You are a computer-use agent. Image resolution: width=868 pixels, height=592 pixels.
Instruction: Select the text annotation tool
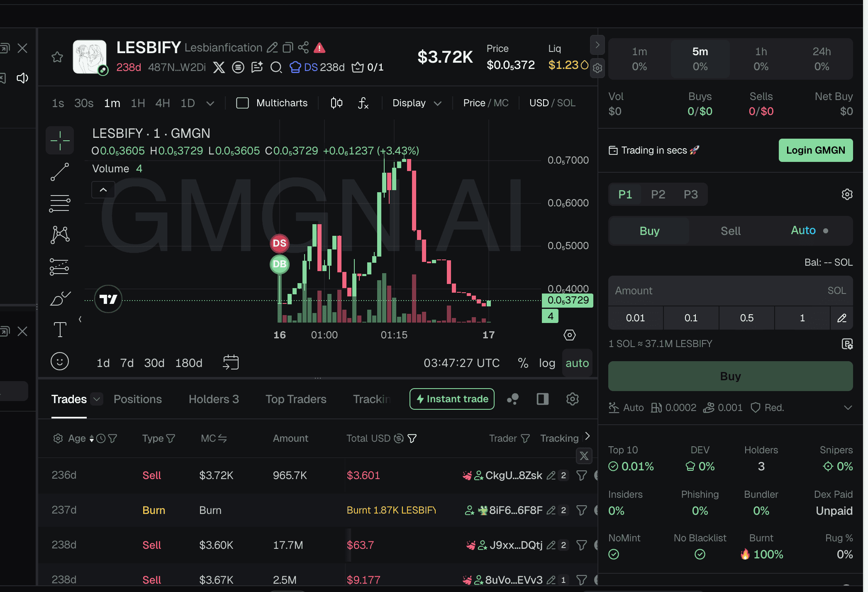pyautogui.click(x=60, y=330)
